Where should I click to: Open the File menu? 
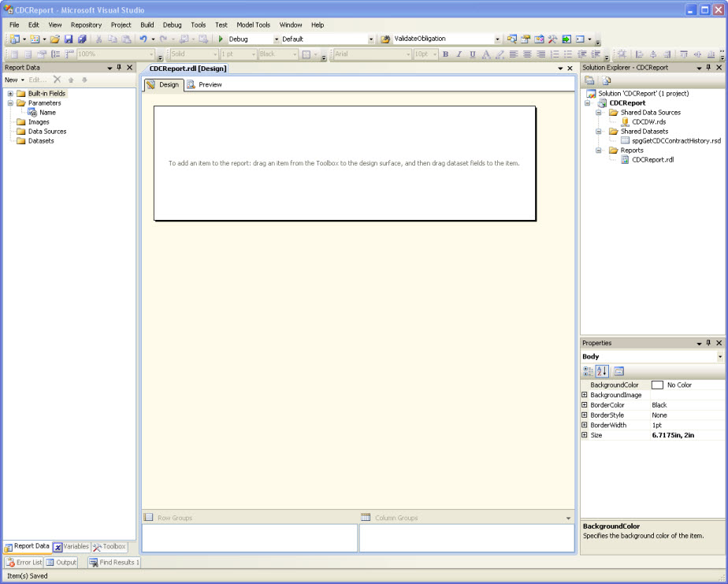[x=14, y=24]
